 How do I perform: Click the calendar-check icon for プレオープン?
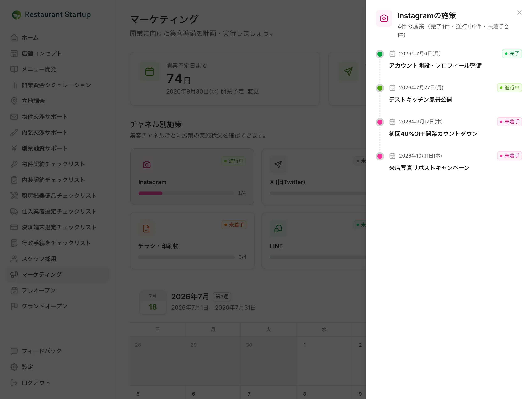coord(14,291)
